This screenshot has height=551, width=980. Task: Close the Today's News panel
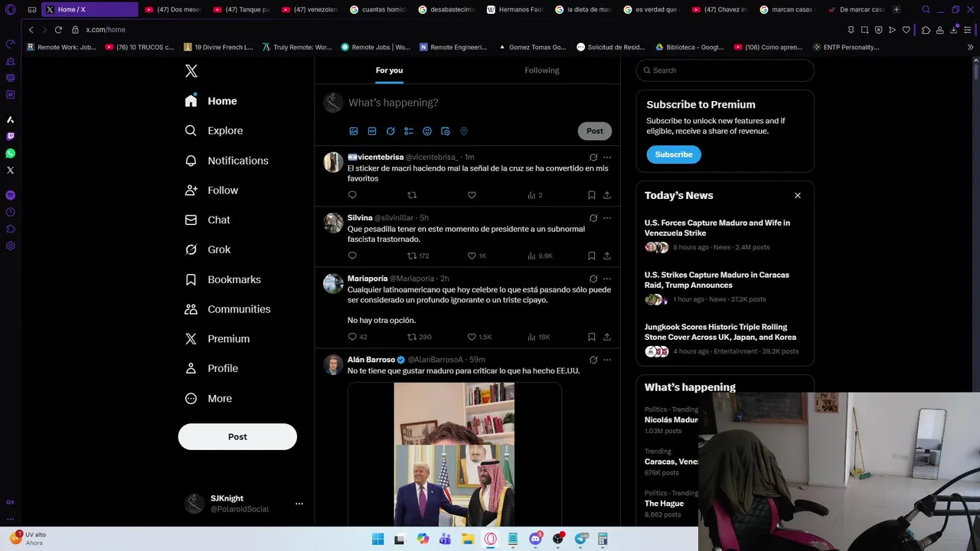coord(798,196)
